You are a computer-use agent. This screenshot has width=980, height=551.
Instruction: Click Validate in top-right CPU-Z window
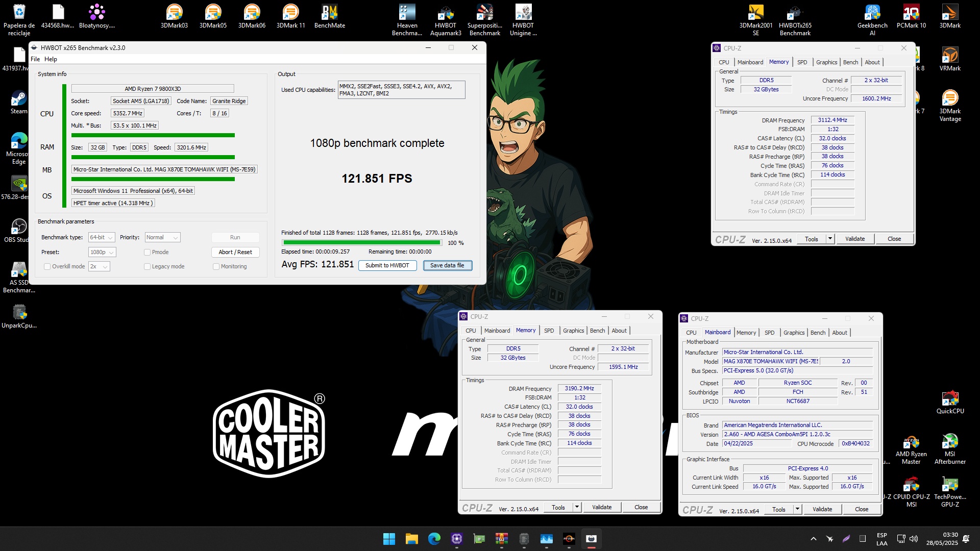click(855, 239)
